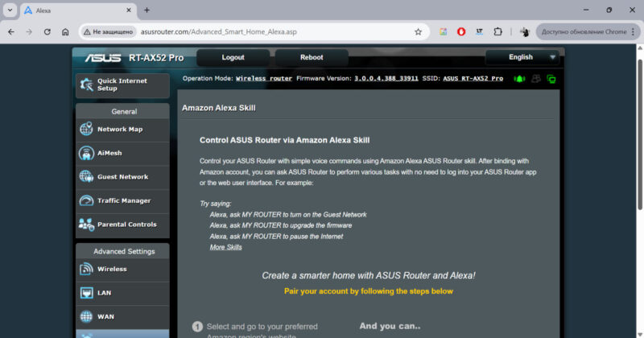Screen dimensions: 644x338
Task: Click the green client devices status icon
Action: pos(551,79)
